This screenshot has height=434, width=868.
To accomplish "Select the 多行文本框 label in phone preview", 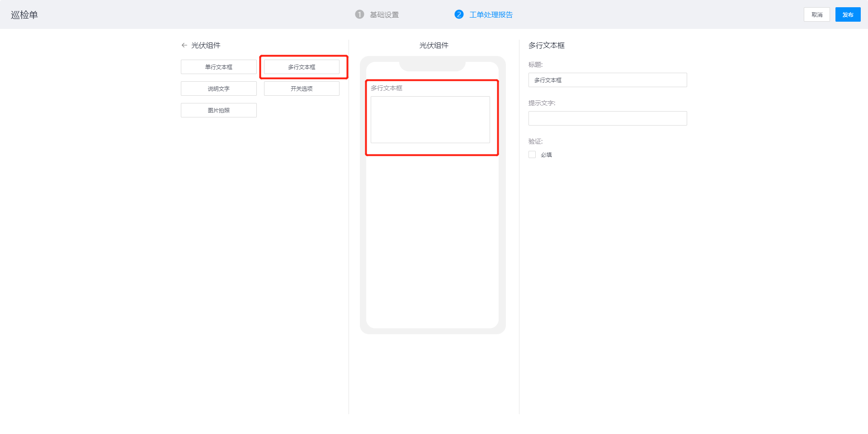I will pos(387,88).
